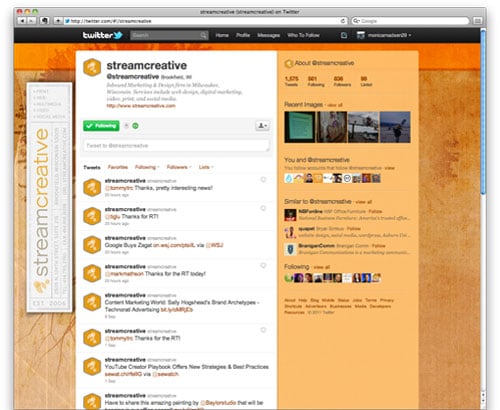500x410 pixels.
Task: Click the @WSJ mention in Zagat tweet
Action: [x=214, y=245]
